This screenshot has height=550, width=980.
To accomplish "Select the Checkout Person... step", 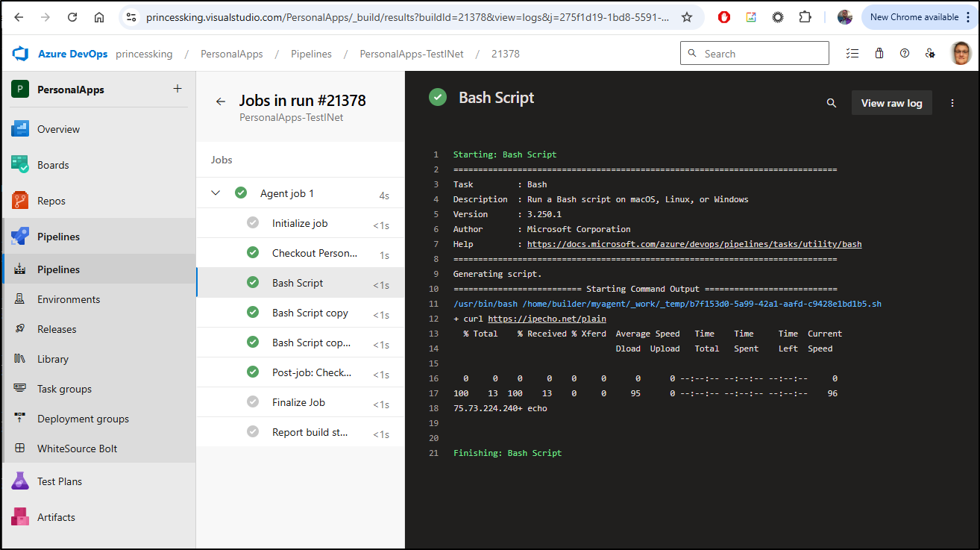I will (x=301, y=253).
